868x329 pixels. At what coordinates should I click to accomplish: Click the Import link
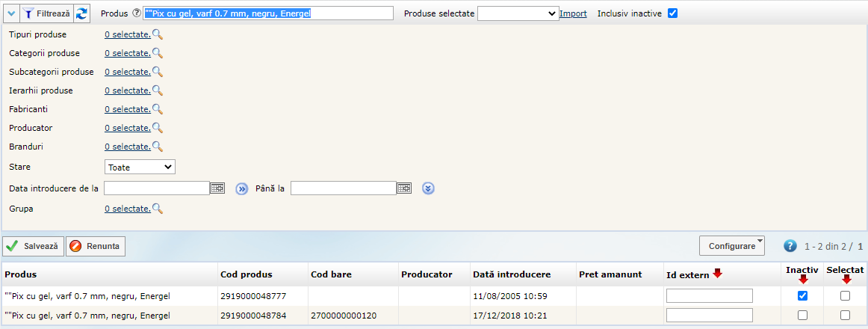(573, 13)
